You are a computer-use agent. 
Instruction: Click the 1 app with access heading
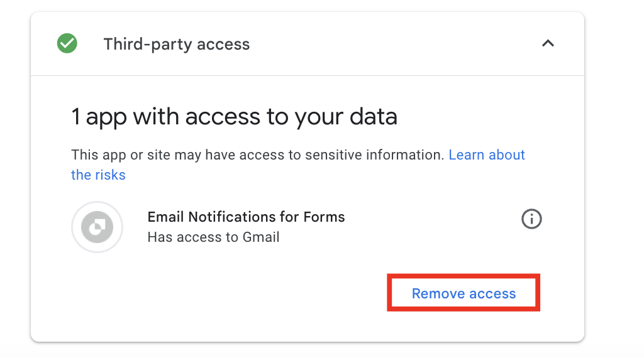coord(234,117)
